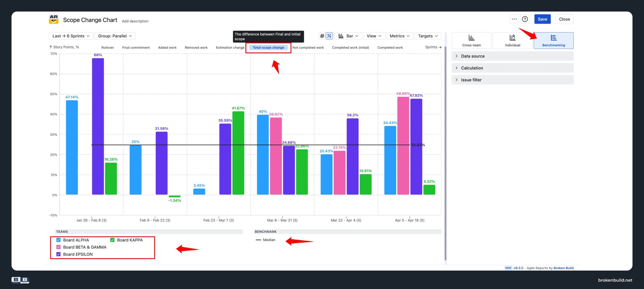Open the Last 6 Sprints dropdown
Viewport: 644px width, 289px height.
tap(71, 36)
